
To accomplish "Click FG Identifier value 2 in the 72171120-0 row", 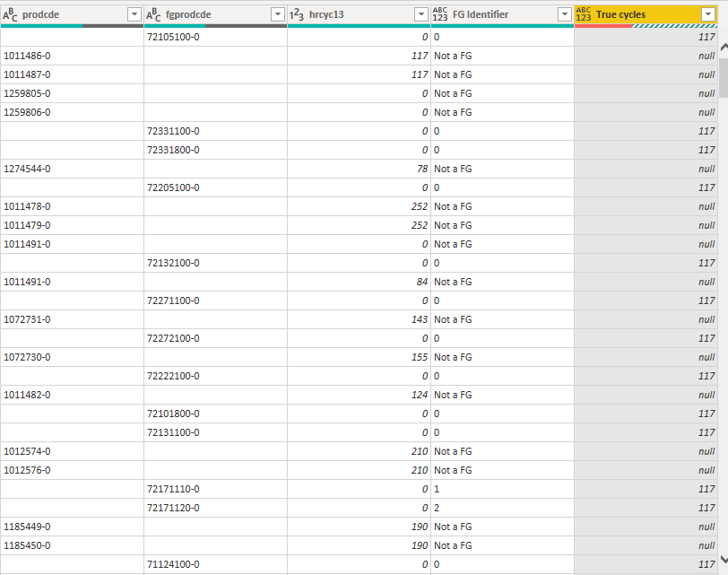I will tap(502, 508).
